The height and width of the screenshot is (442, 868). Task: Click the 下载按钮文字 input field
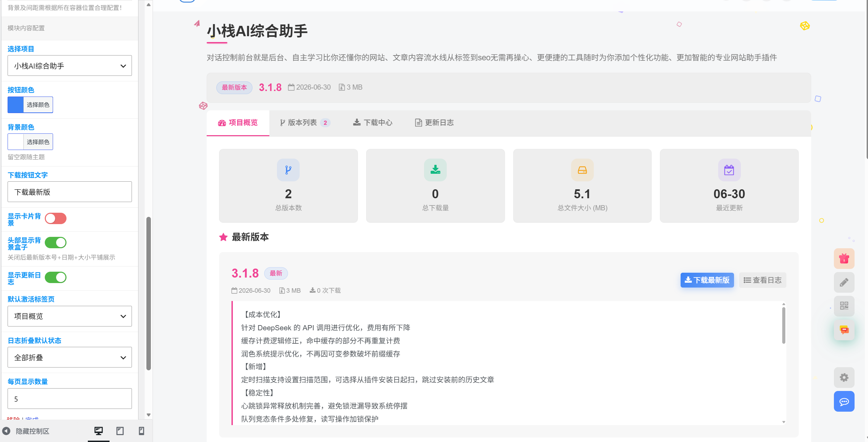click(70, 192)
